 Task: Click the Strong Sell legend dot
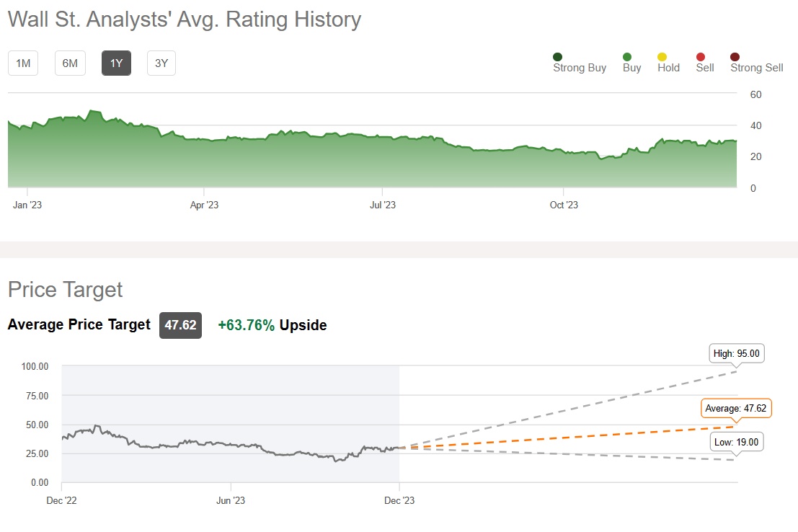click(735, 57)
